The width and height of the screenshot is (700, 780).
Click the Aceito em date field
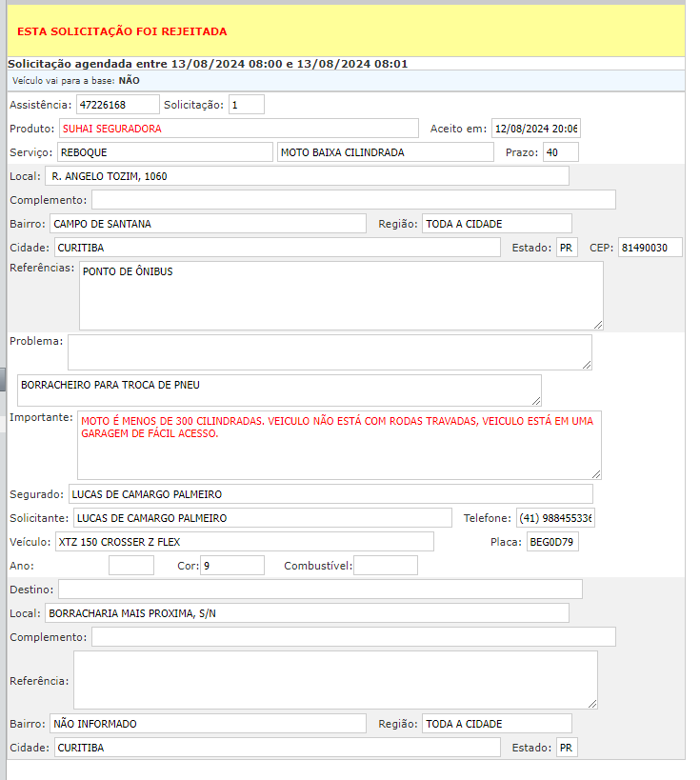(x=536, y=129)
